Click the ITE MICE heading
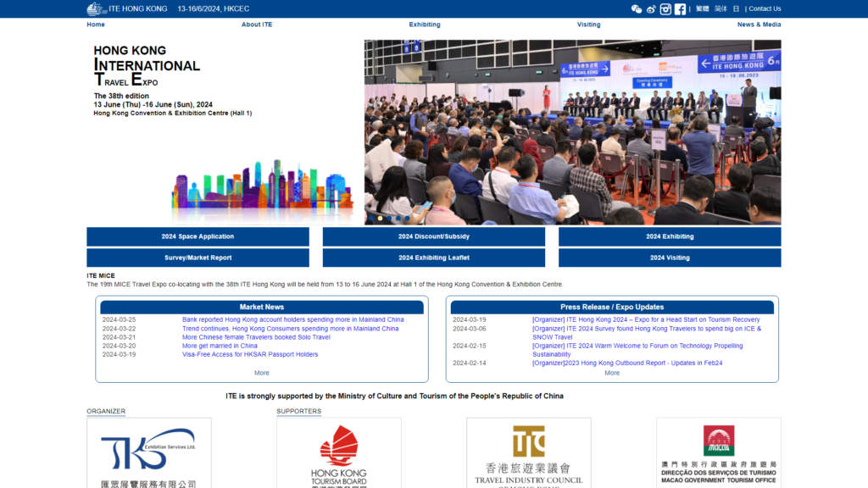The height and width of the screenshot is (488, 868). [x=101, y=275]
